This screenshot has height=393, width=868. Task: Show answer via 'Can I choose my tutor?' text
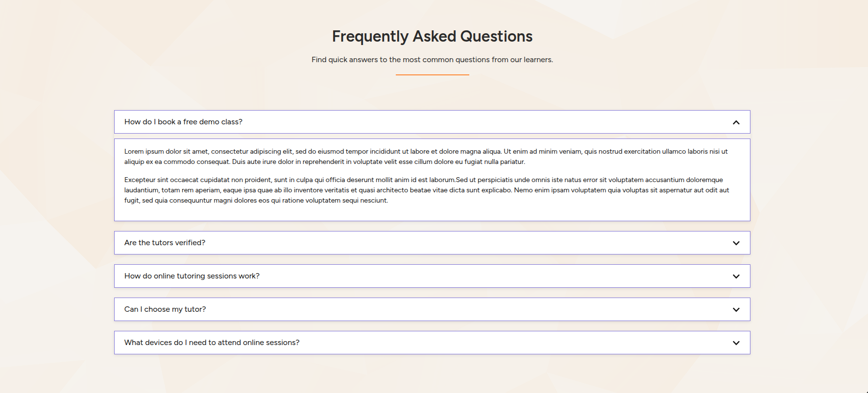165,309
